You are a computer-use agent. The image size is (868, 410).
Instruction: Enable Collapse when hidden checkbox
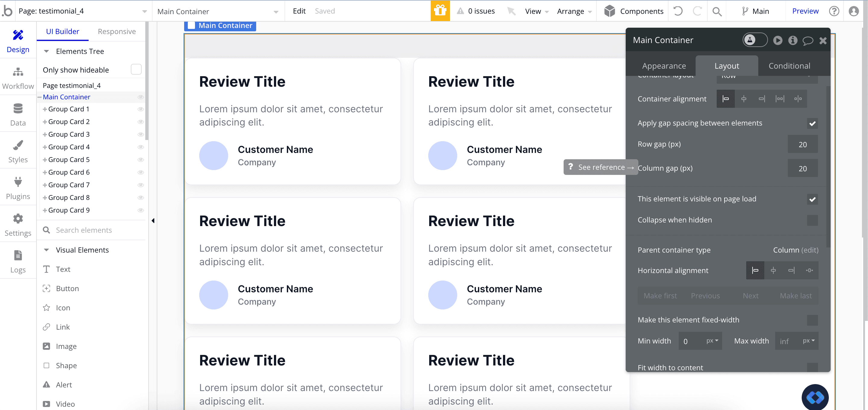pyautogui.click(x=812, y=220)
